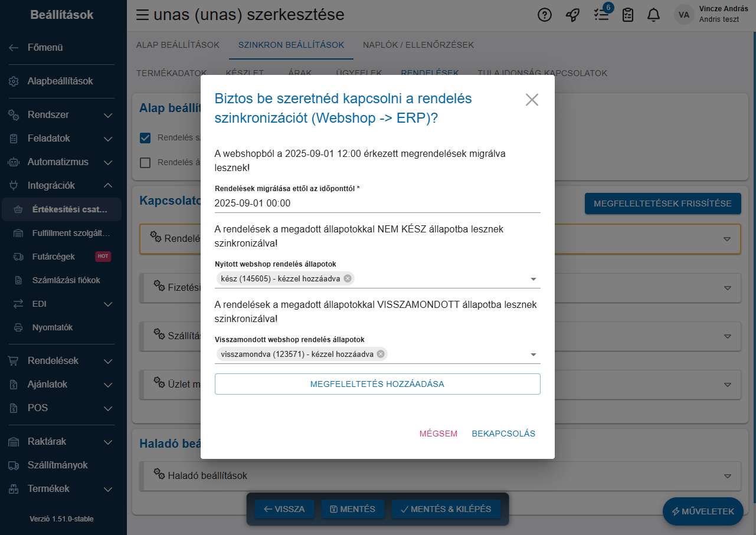Remove the visszamondva (123571) chip
This screenshot has width=756, height=535.
381,354
